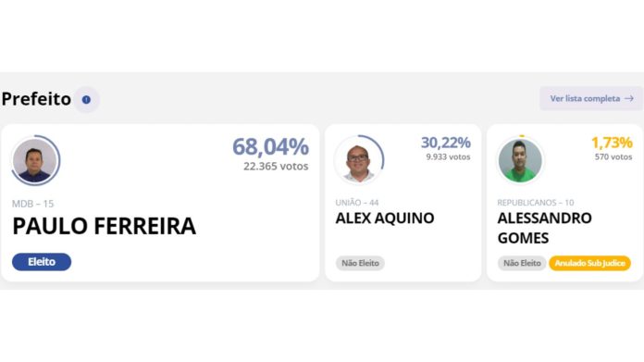Click Alessandro Gomes's Não Eleito badge
Screen dimensions: 644x362
coord(522,263)
